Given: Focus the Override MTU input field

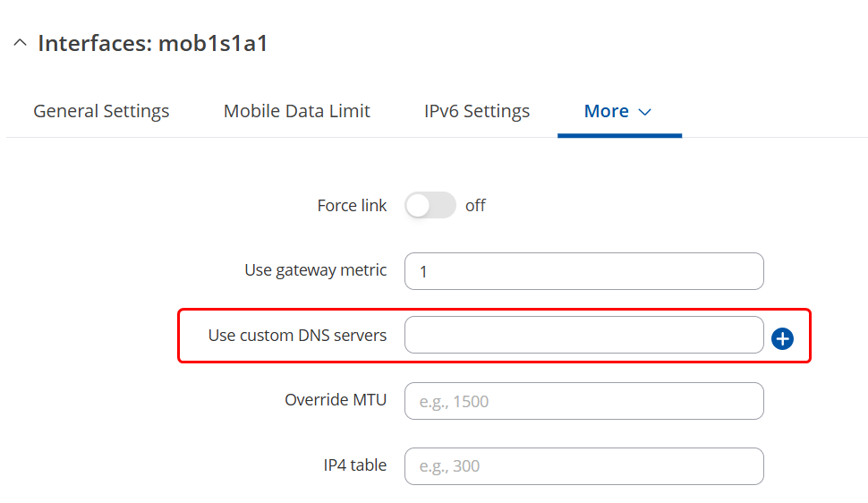Looking at the screenshot, I should (583, 401).
